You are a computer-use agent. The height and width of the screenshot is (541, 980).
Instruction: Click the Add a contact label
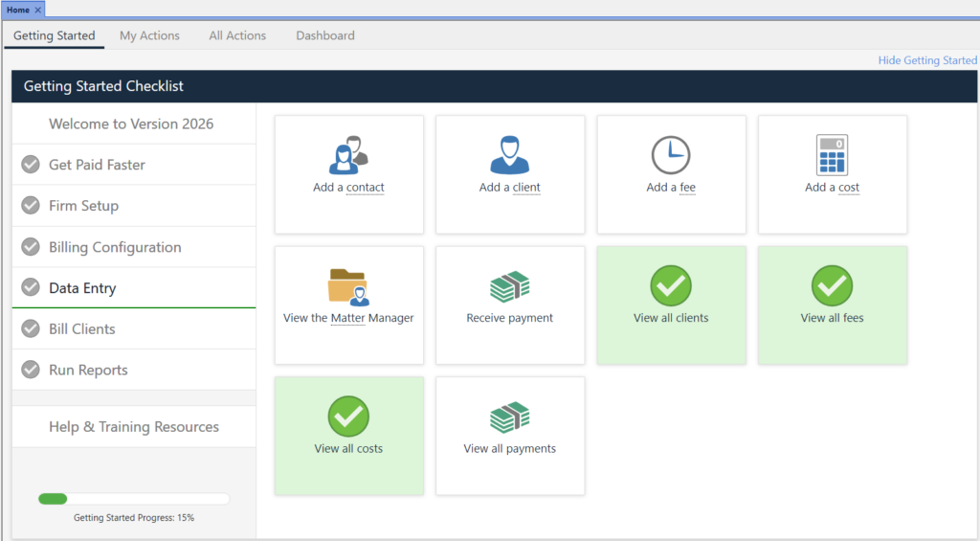pos(348,187)
